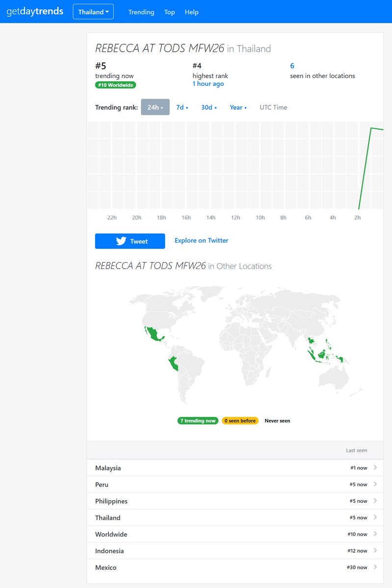Screen dimensions: 392x588
Task: Click the '6' other locations link
Action: (292, 66)
